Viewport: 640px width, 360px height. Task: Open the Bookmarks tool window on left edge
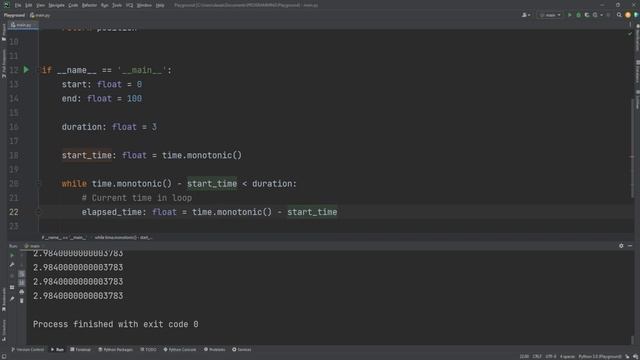coord(4,300)
